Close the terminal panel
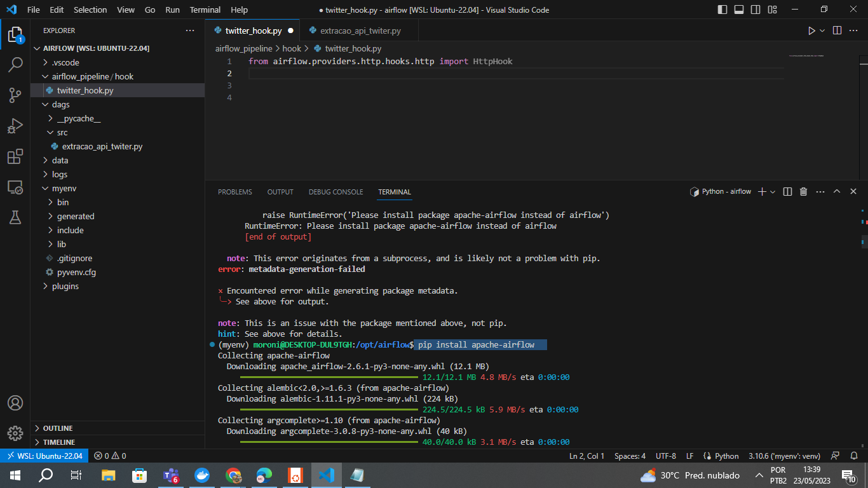This screenshot has height=488, width=868. pos(853,191)
